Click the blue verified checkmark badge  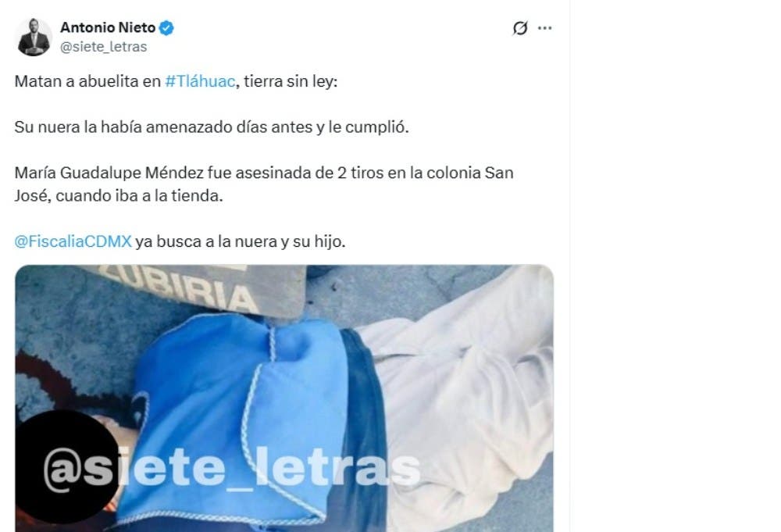pyautogui.click(x=166, y=28)
